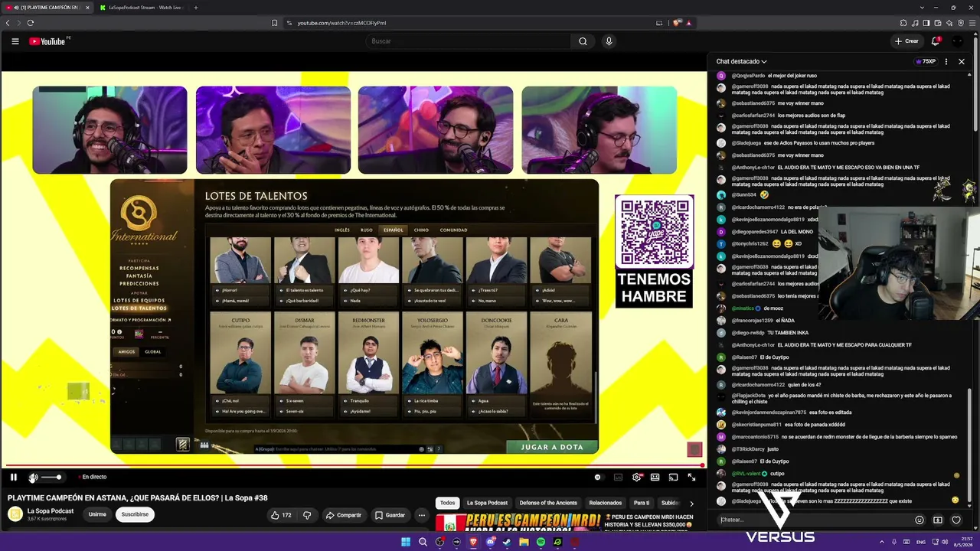Open the browser extensions puzzle icon
Screen dimensions: 980x551
coord(903,23)
